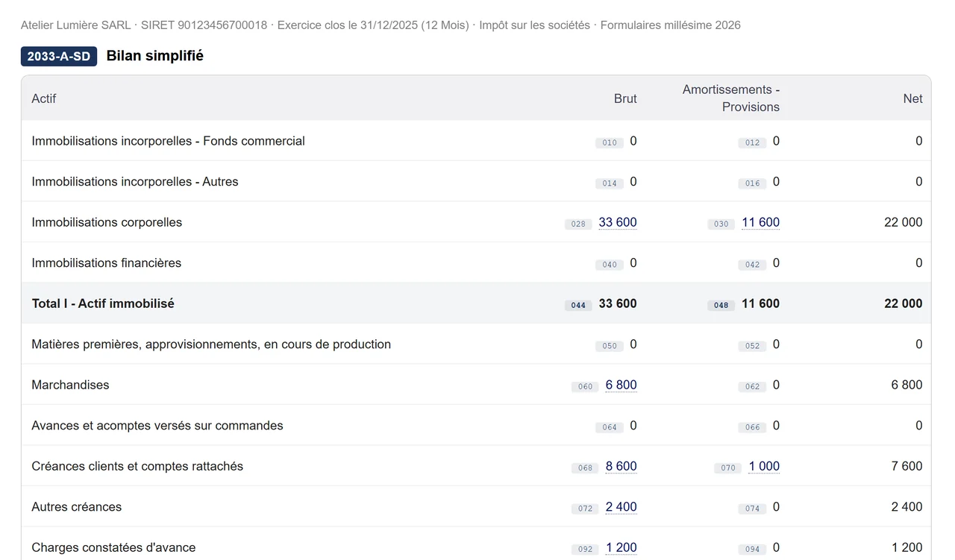The width and height of the screenshot is (955, 560).
Task: Click field code tag 030
Action: pos(721,224)
